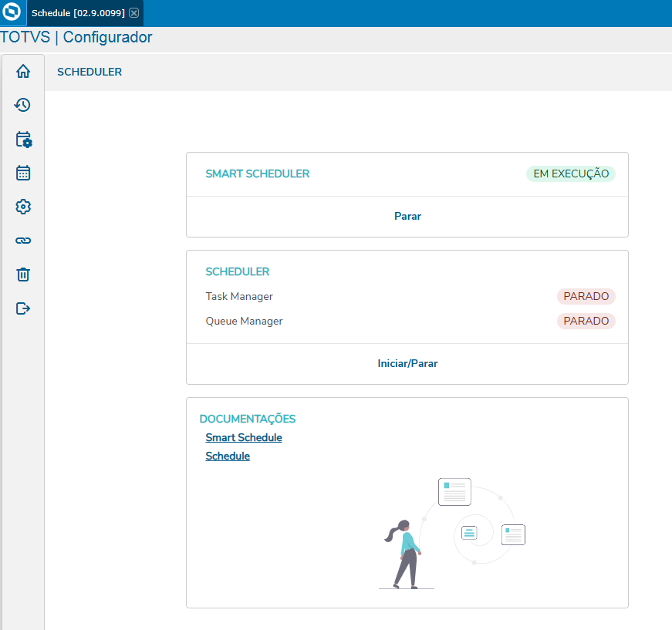Click the Task Manager PARADO badge

click(x=586, y=296)
